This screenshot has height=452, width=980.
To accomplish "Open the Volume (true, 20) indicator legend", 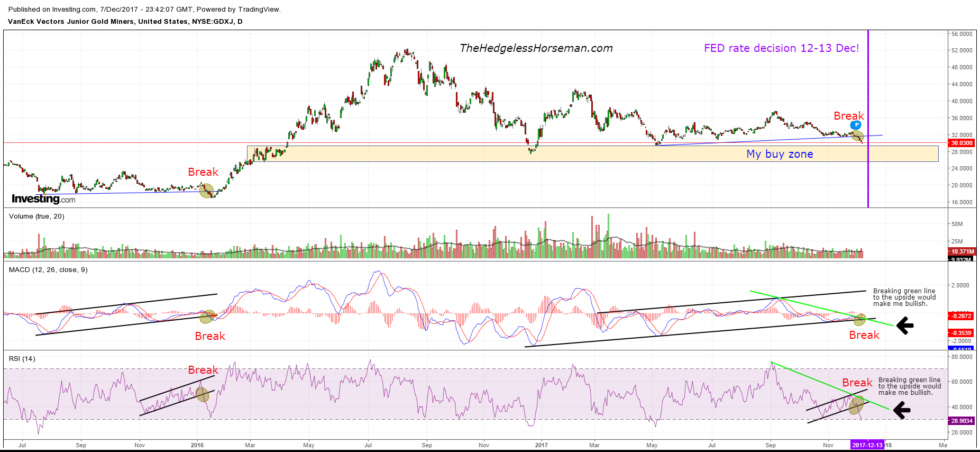I will 36,216.
